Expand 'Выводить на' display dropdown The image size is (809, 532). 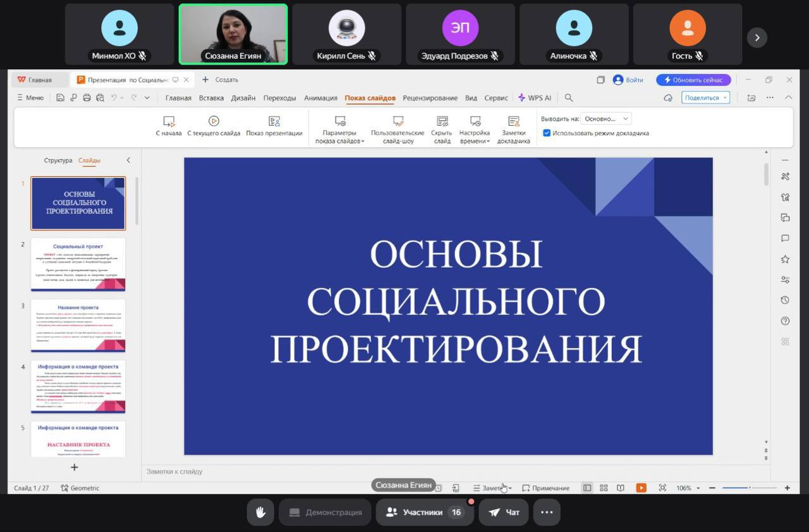[606, 119]
